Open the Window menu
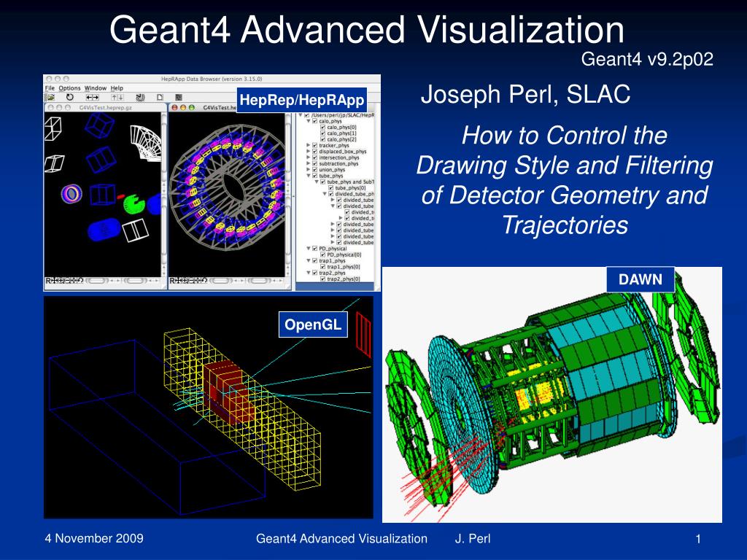This screenshot has width=747, height=560. pyautogui.click(x=96, y=88)
